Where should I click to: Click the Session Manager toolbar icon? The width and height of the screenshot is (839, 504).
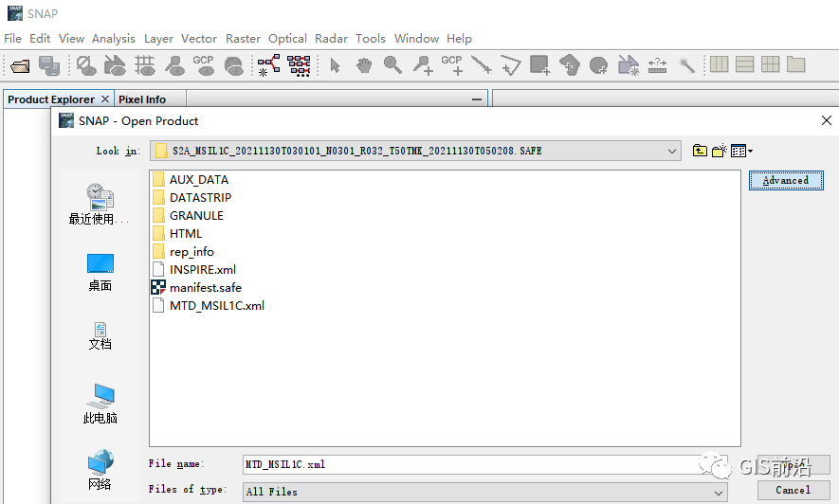49,65
